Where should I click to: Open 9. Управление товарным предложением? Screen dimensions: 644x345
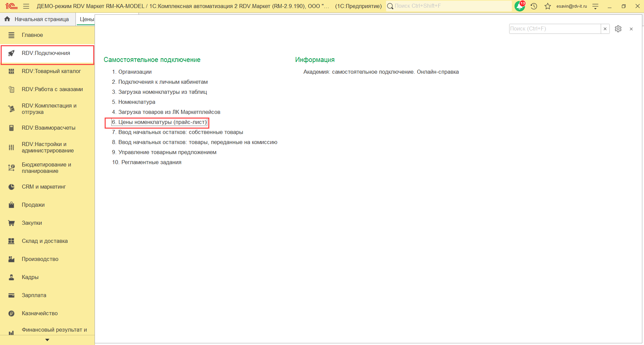click(x=164, y=152)
